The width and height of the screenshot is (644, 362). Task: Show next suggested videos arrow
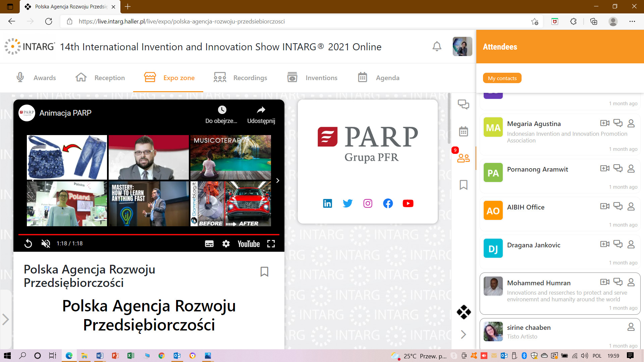point(277,181)
